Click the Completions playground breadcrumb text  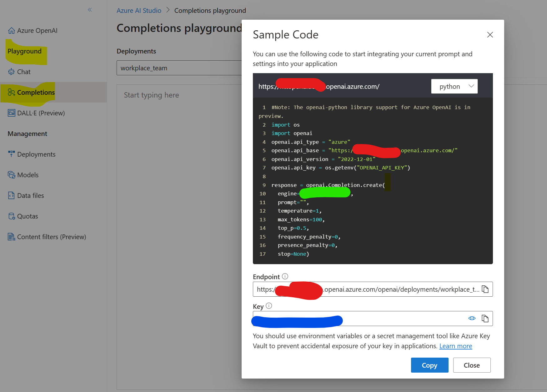pos(210,11)
